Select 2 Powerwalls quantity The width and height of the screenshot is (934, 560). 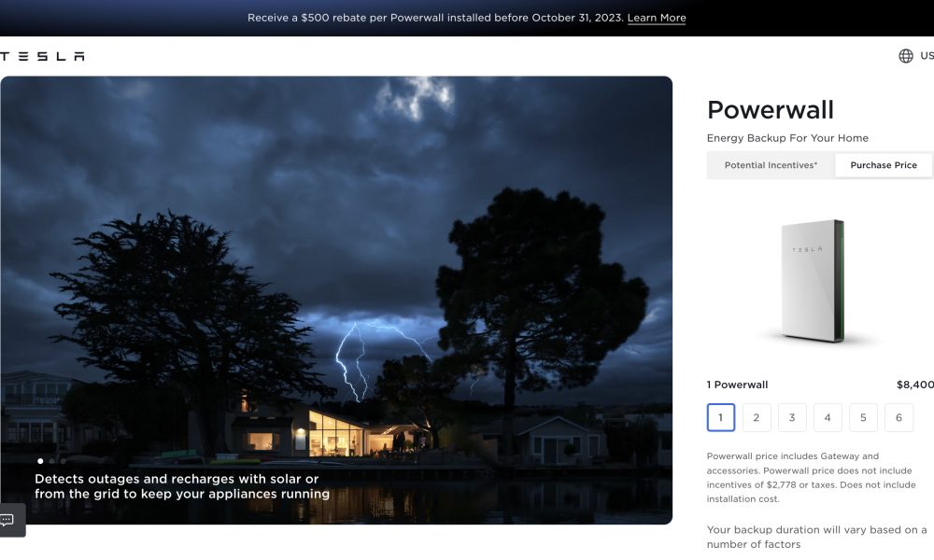(757, 417)
